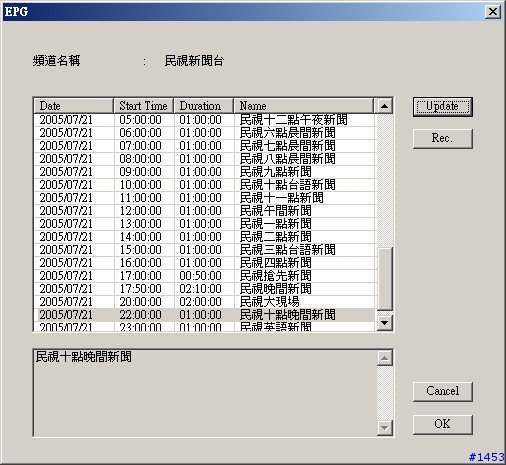Click the description box scroll-up arrow
Viewport: 506px width, 465px height.
coord(385,358)
